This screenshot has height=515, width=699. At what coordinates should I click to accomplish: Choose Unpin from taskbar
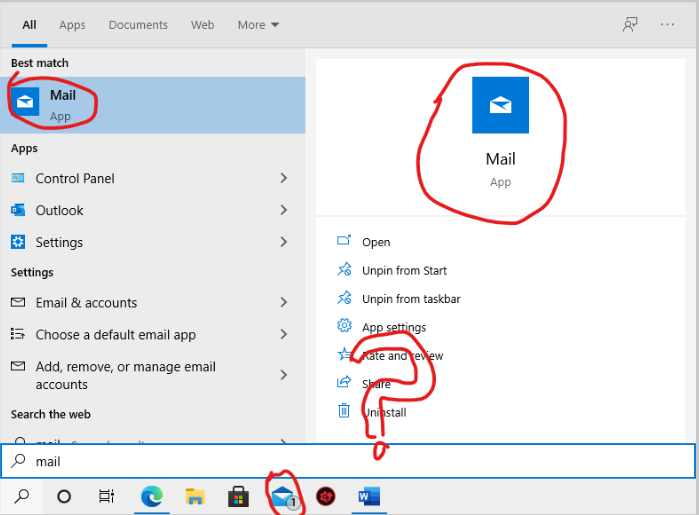pyautogui.click(x=411, y=299)
